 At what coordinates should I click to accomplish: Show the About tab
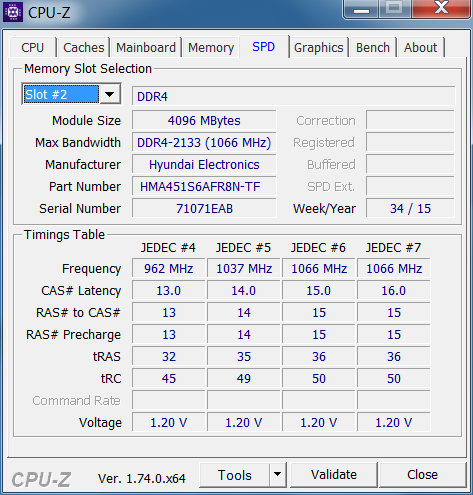(x=420, y=47)
